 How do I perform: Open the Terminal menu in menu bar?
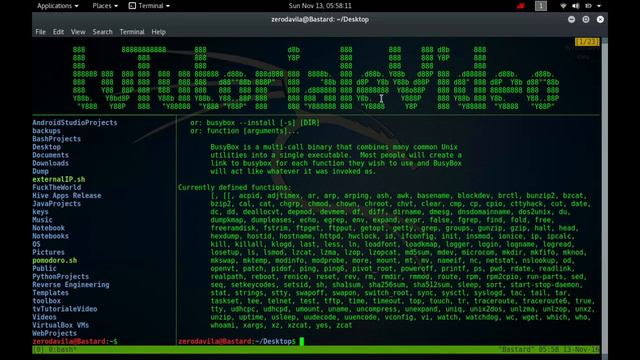[x=132, y=32]
